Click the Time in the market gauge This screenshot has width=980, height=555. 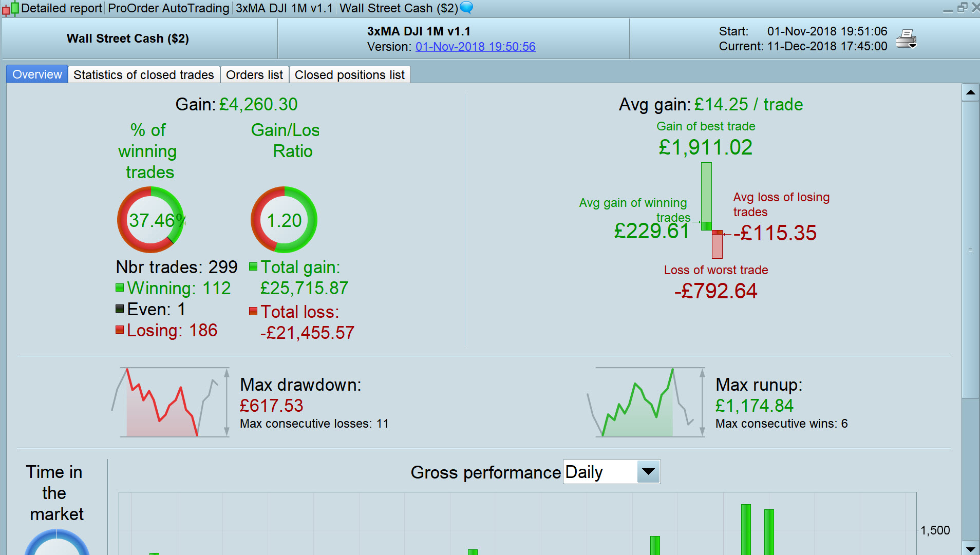57,542
